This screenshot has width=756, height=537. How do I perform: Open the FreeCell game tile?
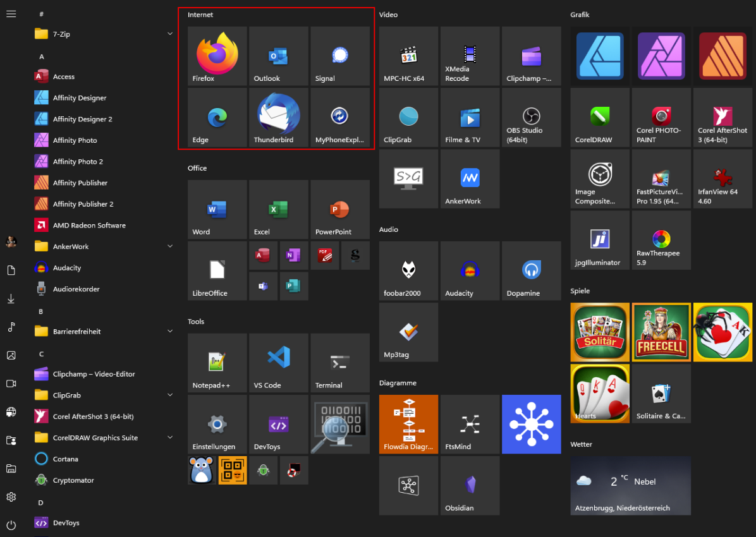(x=661, y=332)
